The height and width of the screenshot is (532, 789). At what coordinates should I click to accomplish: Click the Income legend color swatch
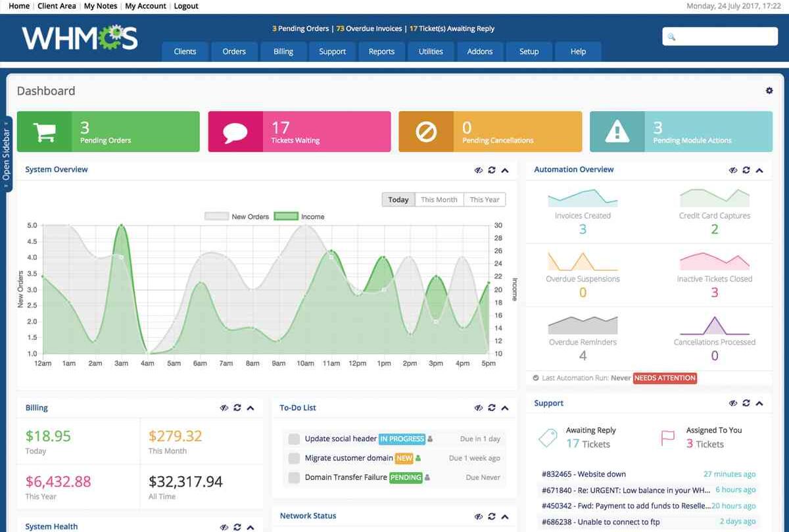coord(286,216)
